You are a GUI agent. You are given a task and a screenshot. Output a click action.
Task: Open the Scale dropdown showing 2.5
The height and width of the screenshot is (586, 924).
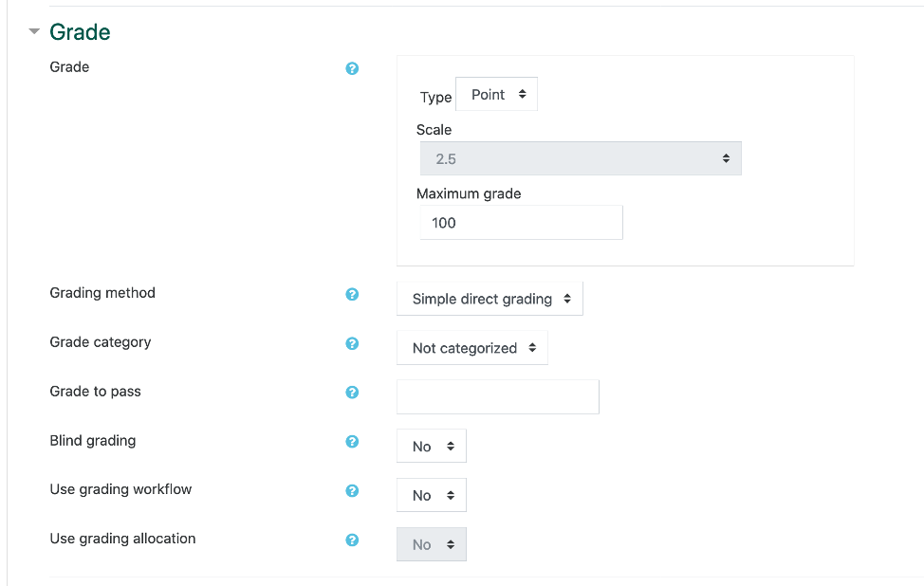[580, 157]
